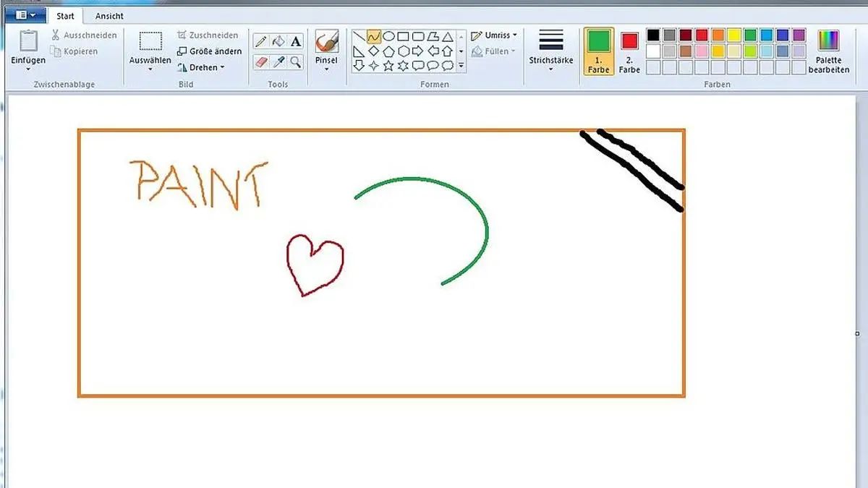Expand the Umriss outline dropdown
868x488 pixels.
(494, 35)
